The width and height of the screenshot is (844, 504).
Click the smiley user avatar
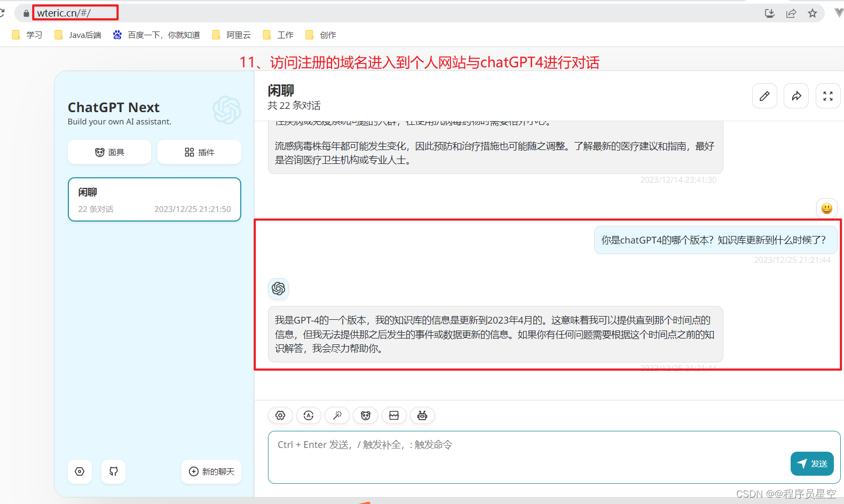tap(826, 208)
